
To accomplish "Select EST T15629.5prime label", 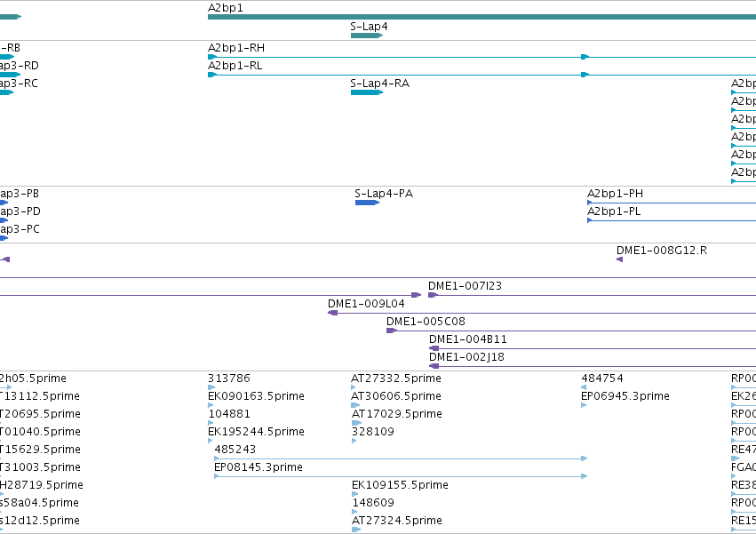I will pos(40,450).
